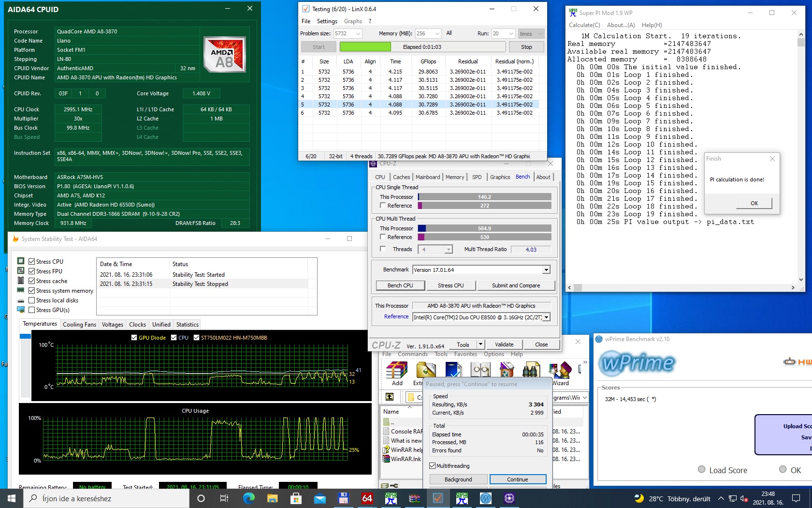Click Stop button in LinX

(526, 47)
